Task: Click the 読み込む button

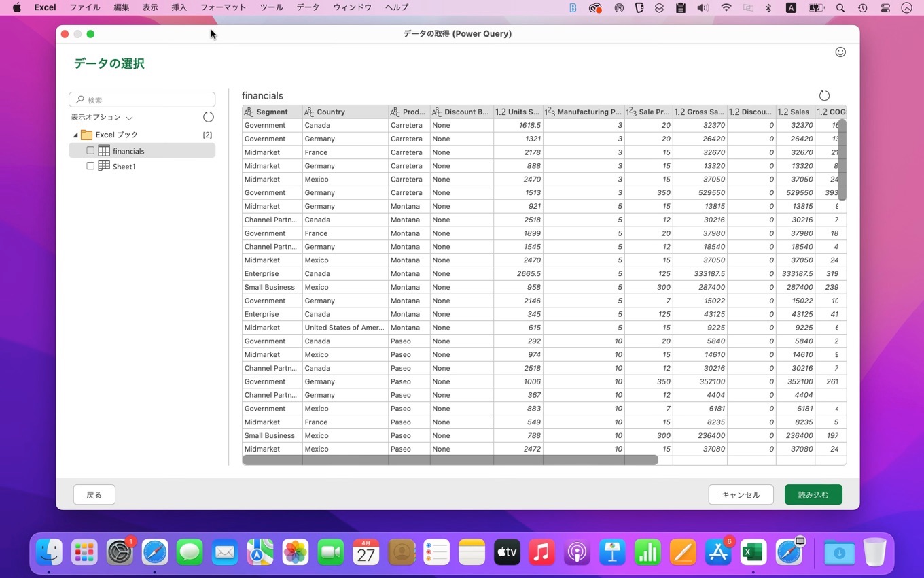Action: tap(813, 494)
